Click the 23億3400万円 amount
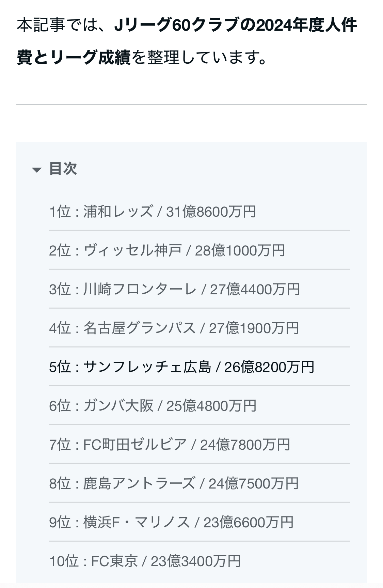Viewport: 383px width, 588px height. click(x=196, y=561)
